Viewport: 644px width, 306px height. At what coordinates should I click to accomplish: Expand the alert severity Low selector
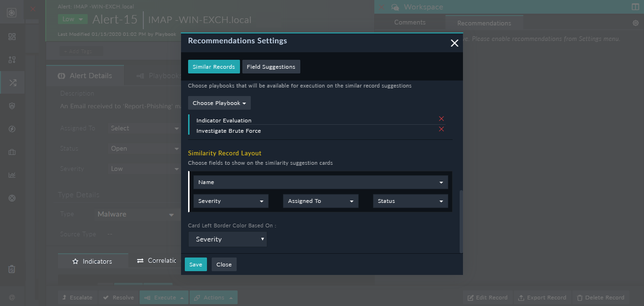72,19
